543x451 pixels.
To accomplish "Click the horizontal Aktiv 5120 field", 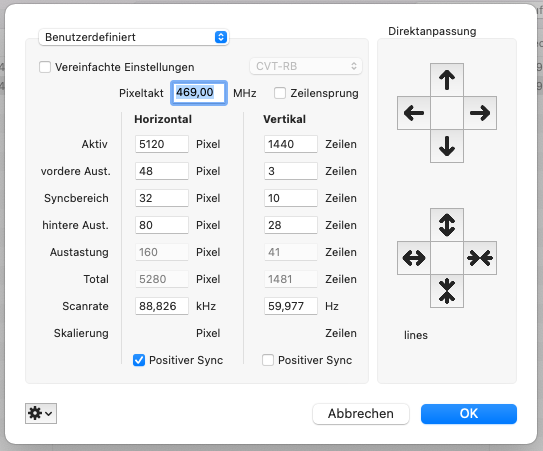I will pos(162,144).
